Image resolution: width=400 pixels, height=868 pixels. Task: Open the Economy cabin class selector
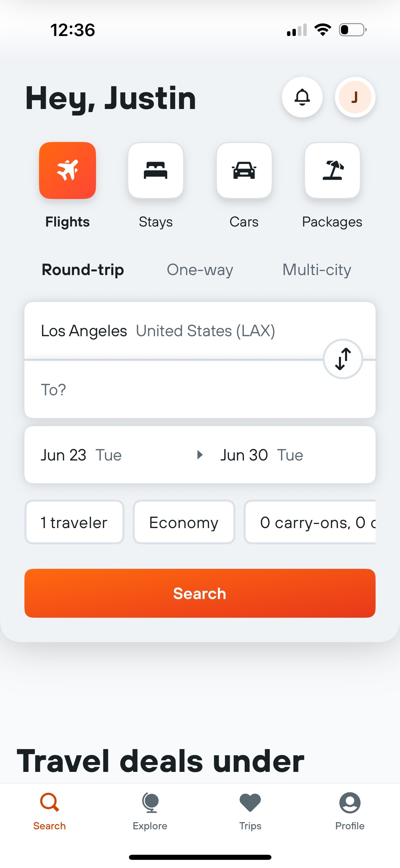(184, 522)
